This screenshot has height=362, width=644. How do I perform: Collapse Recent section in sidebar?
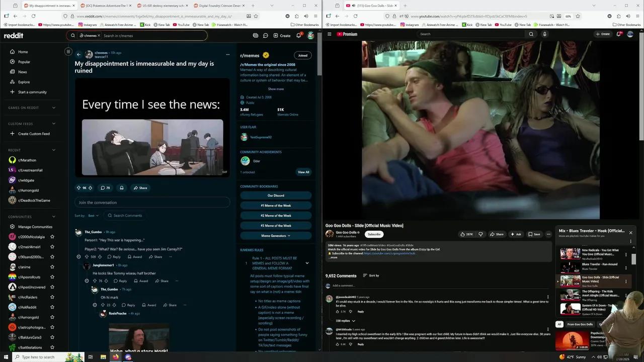[x=54, y=150]
